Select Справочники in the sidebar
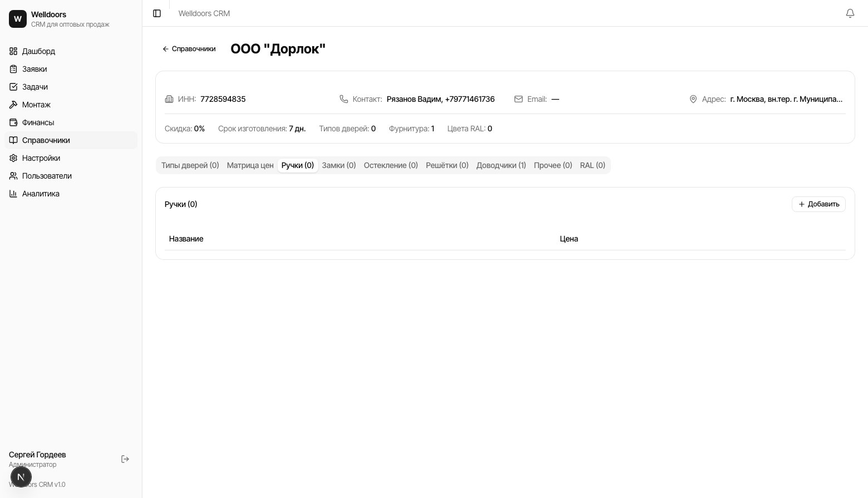 coord(71,140)
